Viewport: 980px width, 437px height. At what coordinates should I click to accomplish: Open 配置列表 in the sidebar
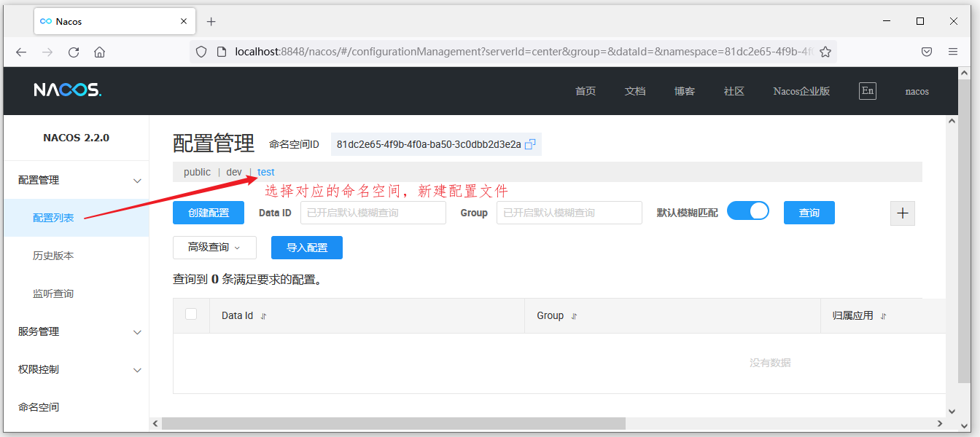tap(53, 218)
